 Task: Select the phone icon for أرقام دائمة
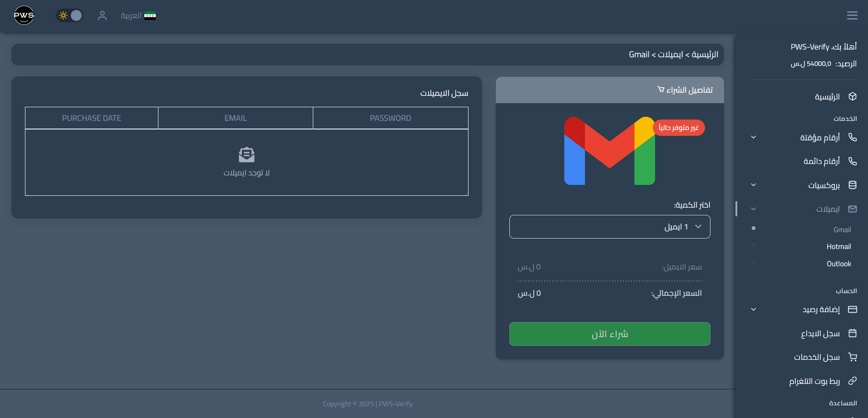click(x=852, y=161)
